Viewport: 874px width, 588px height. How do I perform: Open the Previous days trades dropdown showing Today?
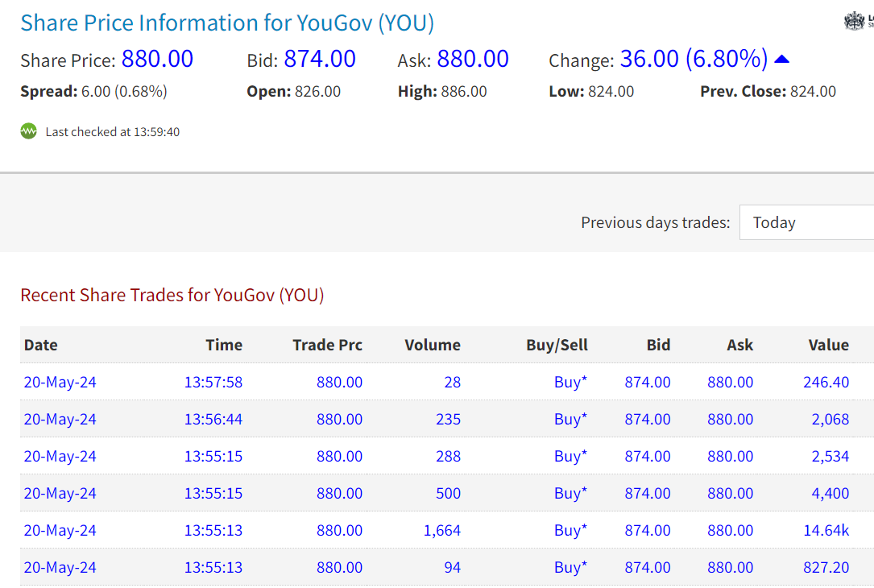pos(806,222)
